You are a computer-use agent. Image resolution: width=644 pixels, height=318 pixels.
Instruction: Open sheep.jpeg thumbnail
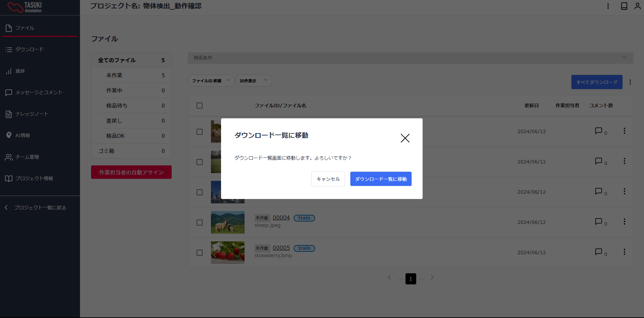click(x=228, y=222)
